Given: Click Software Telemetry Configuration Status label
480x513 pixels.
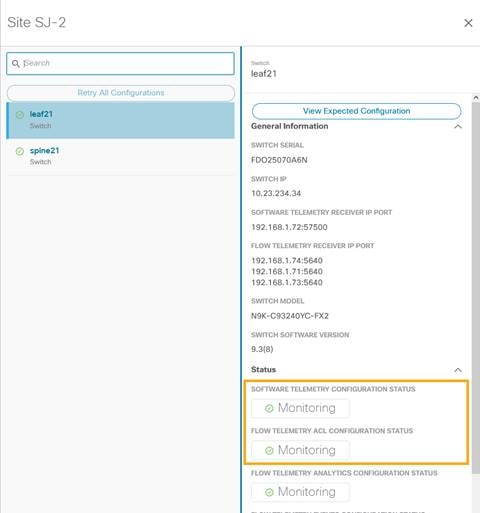Looking at the screenshot, I should pyautogui.click(x=333, y=389).
